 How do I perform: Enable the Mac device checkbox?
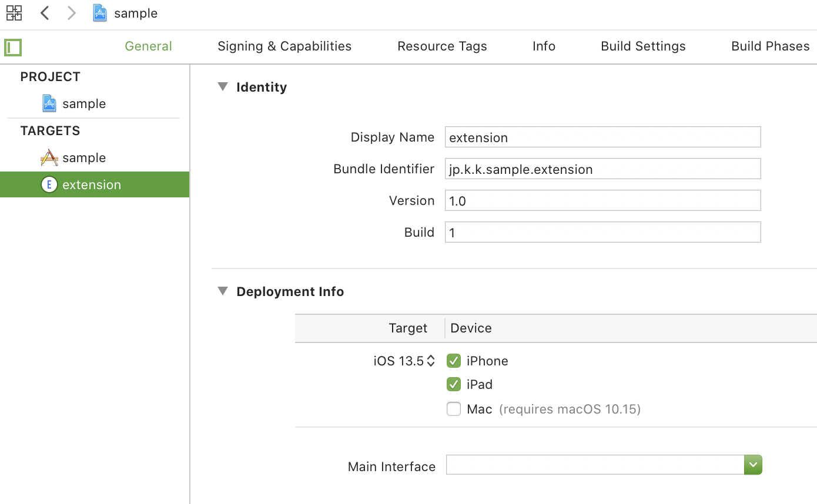[454, 409]
